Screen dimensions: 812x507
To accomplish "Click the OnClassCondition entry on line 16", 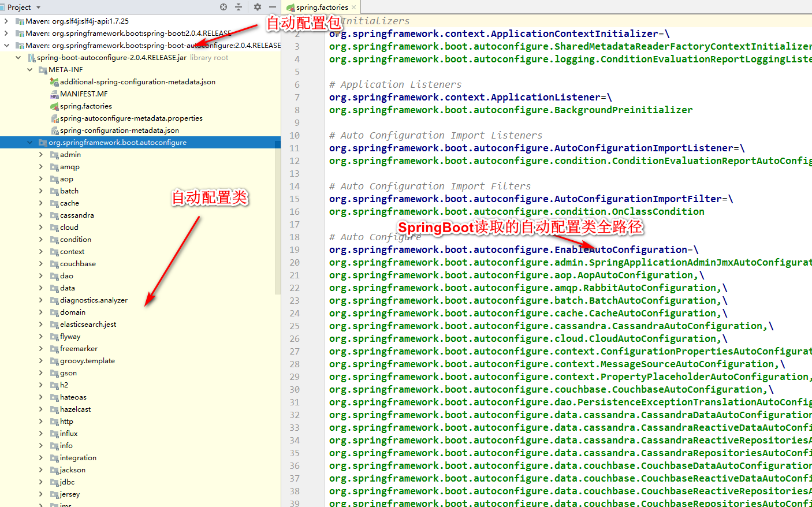I will (516, 211).
